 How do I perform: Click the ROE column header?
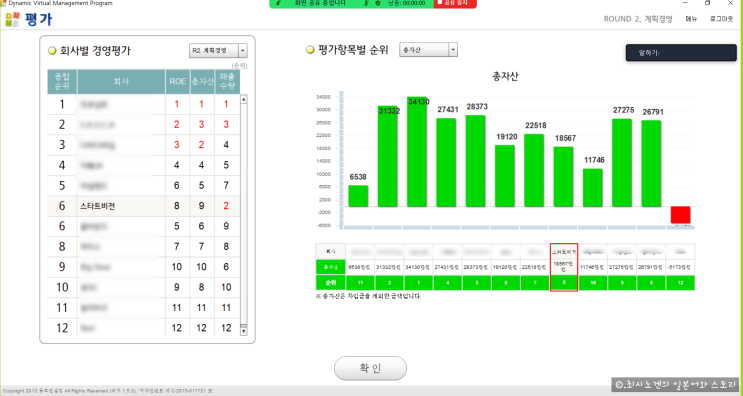178,82
